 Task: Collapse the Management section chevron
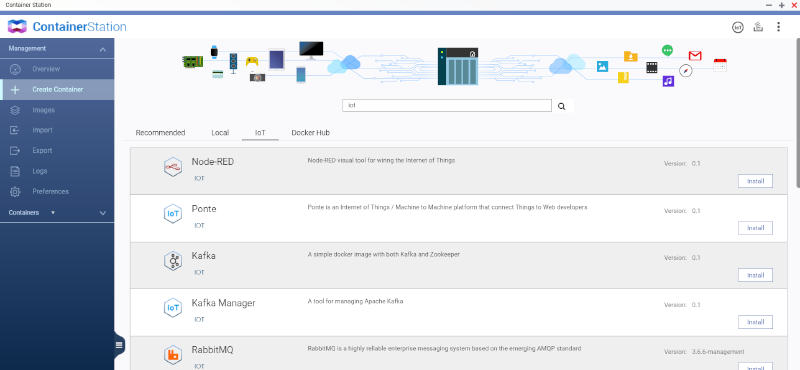click(103, 50)
